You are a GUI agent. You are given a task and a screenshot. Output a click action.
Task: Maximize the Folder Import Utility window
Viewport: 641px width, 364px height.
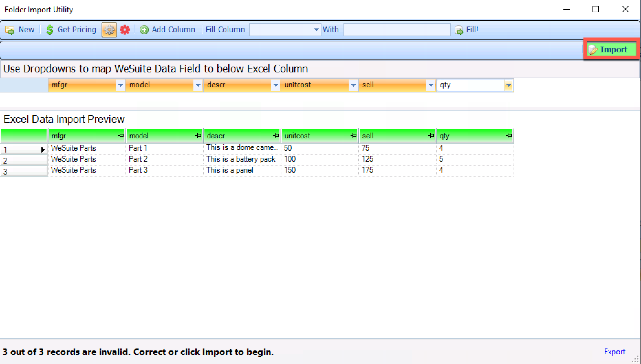(x=596, y=9)
